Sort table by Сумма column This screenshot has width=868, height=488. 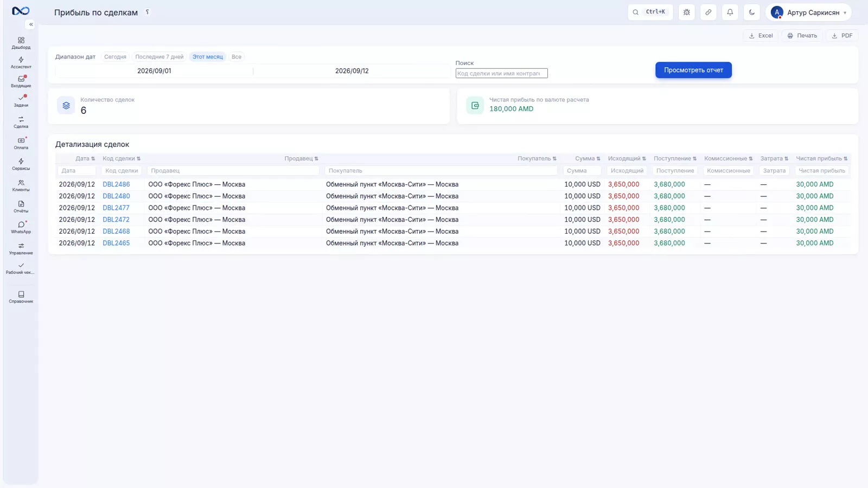(588, 158)
